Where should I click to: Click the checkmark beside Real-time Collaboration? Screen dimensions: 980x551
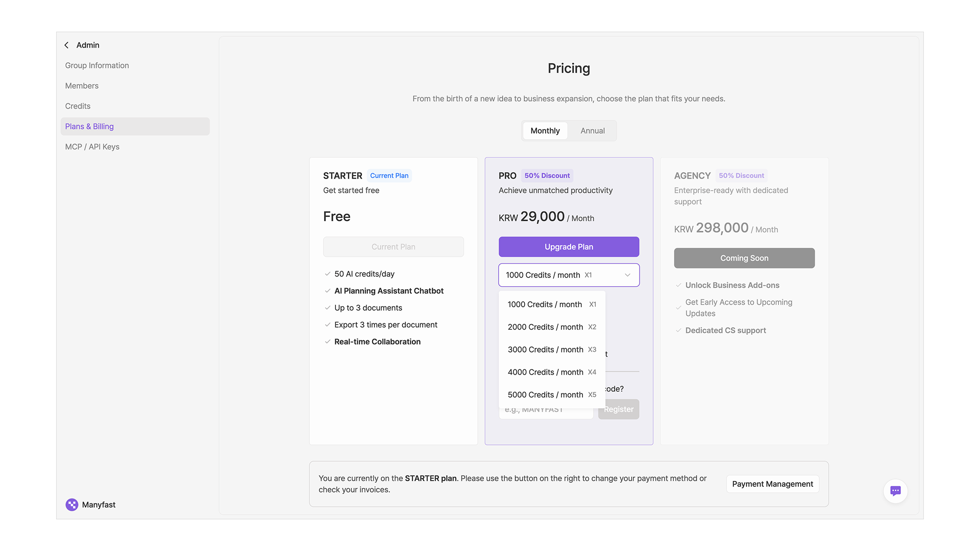pos(328,342)
